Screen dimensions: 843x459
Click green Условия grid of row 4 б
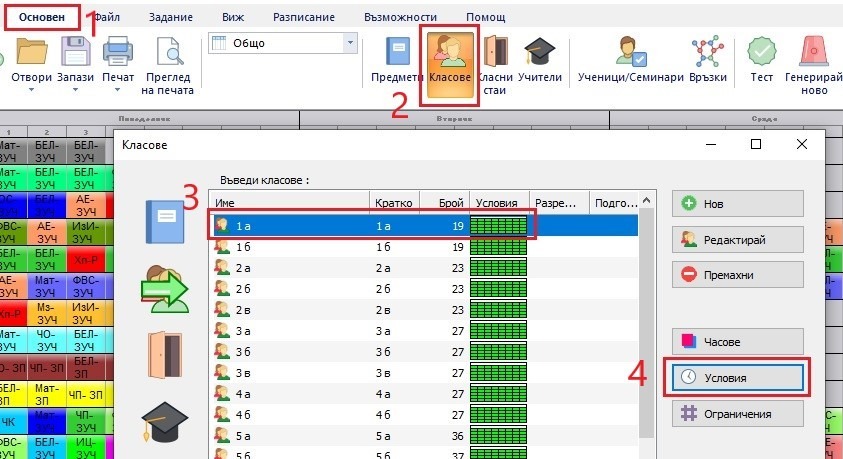coord(498,414)
